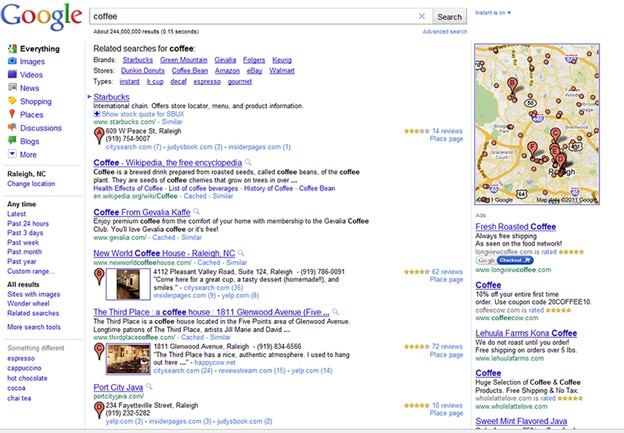Select the News category in sidebar
The height and width of the screenshot is (433, 624).
(x=29, y=88)
